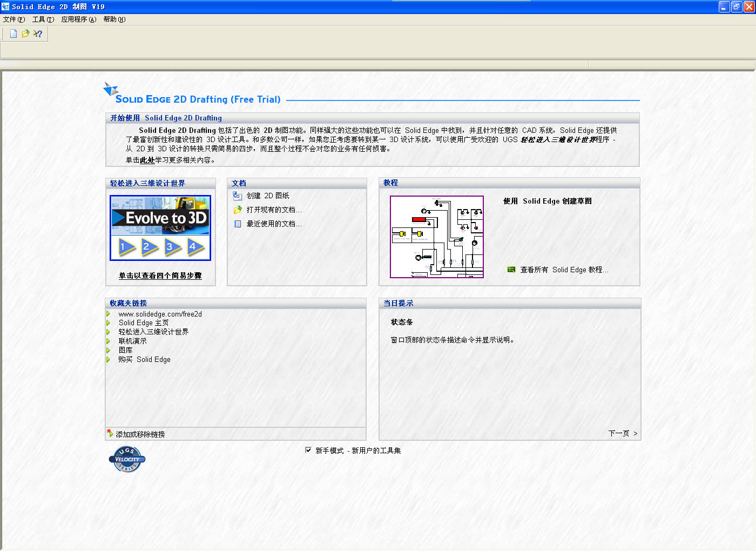The width and height of the screenshot is (756, 551).
Task: Click 状态条 tip heading
Action: pos(402,322)
